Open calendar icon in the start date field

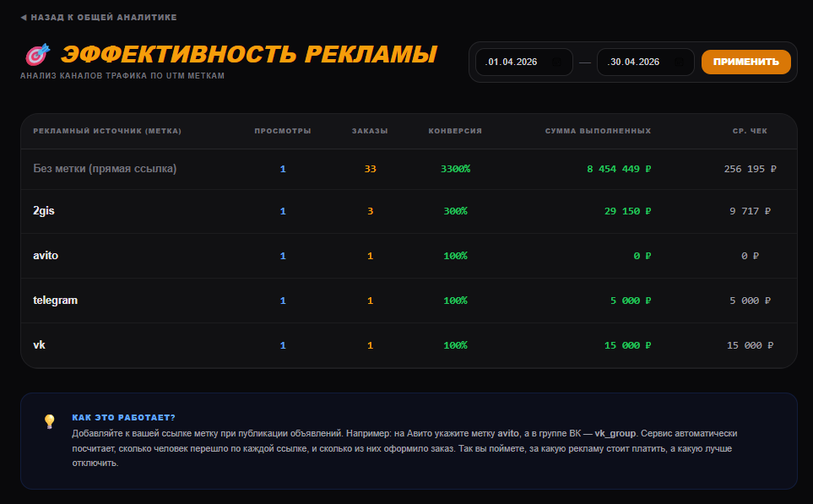556,62
